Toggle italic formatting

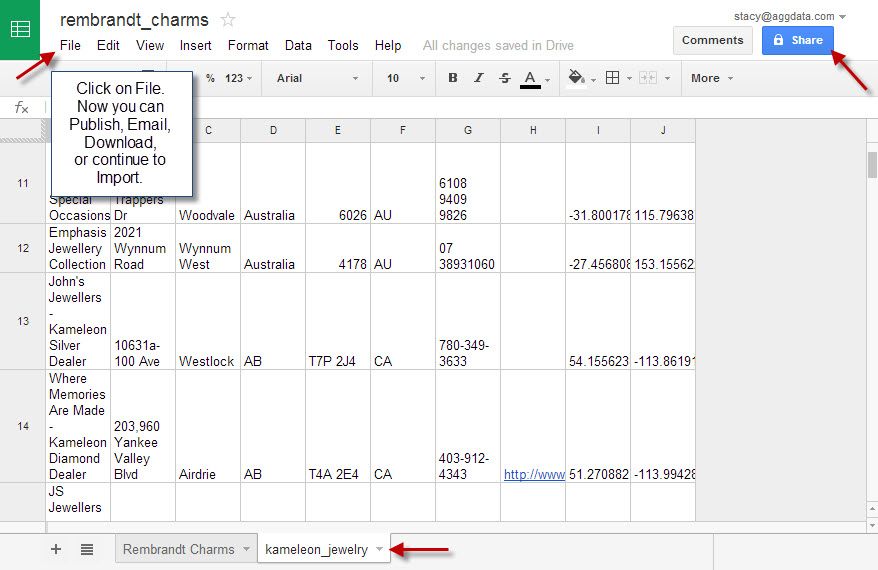coord(479,78)
